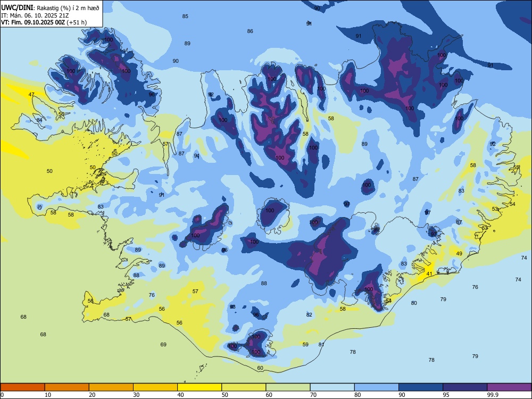Click the humidity value '69' on the map
The width and height of the screenshot is (532, 399).
tap(163, 344)
